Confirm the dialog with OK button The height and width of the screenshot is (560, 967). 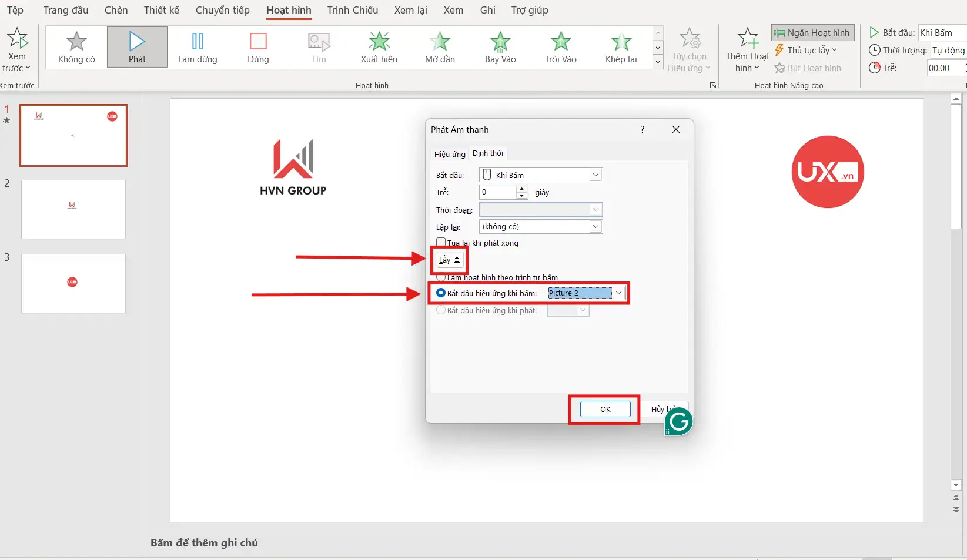(x=605, y=409)
